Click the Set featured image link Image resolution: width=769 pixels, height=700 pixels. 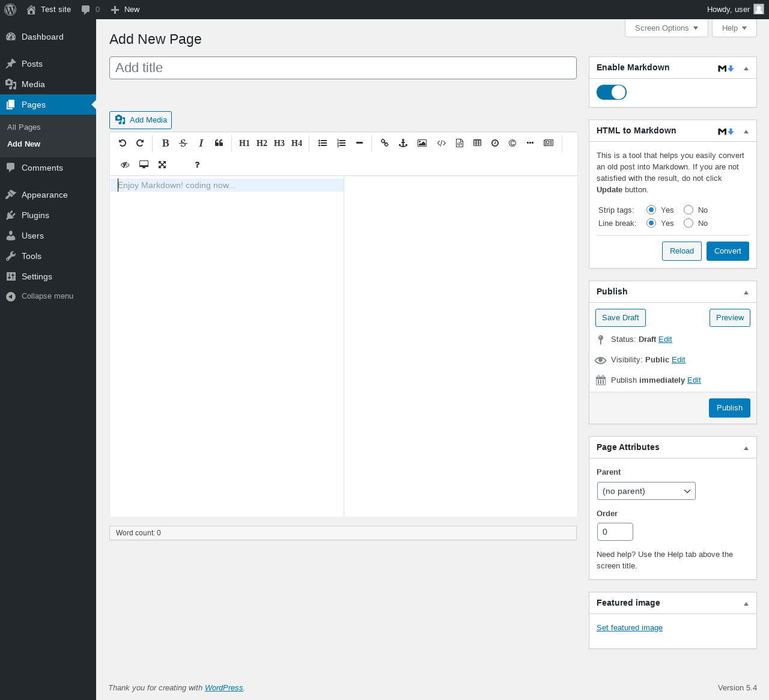(x=629, y=628)
